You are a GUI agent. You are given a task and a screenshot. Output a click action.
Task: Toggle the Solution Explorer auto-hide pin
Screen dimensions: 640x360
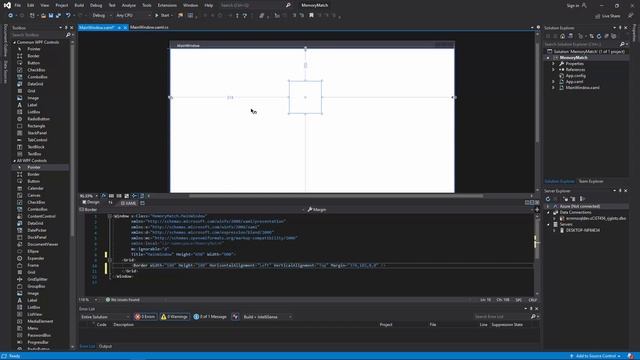(620, 28)
